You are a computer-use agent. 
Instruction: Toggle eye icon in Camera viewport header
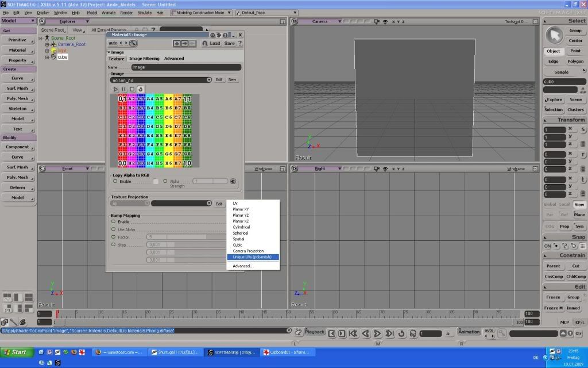pyautogui.click(x=385, y=21)
